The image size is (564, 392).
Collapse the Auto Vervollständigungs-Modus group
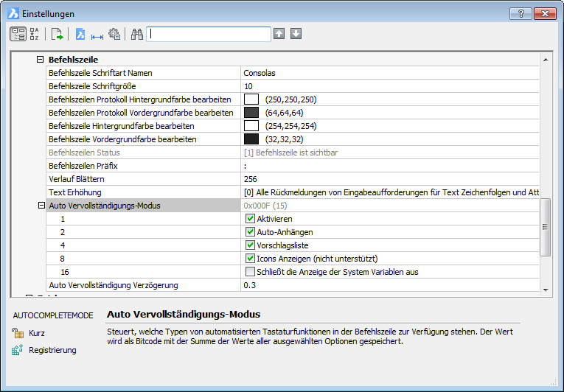(41, 206)
